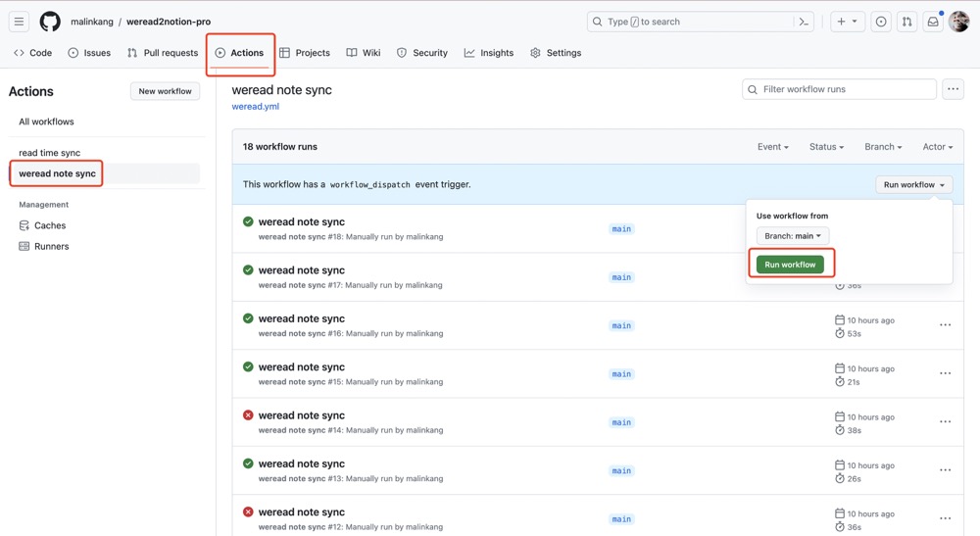Toggle the Run workflow dropdown
The width and height of the screenshot is (980, 536).
point(914,185)
